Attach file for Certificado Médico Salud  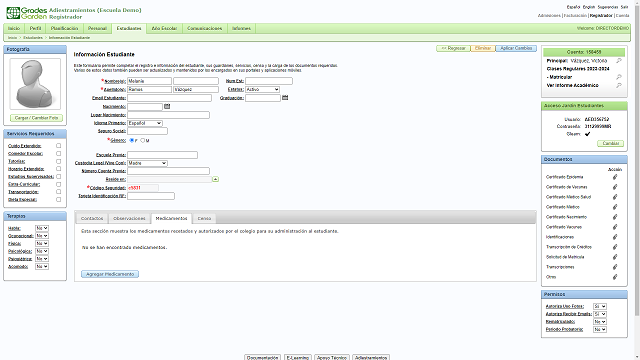coord(615,197)
